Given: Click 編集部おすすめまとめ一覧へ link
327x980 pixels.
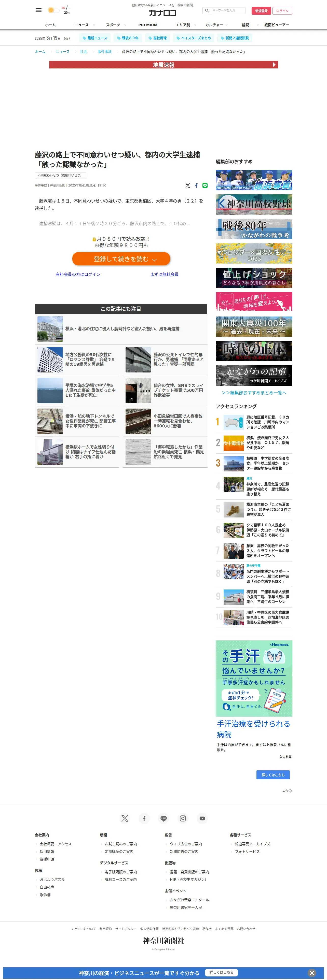Looking at the screenshot, I should [254, 393].
